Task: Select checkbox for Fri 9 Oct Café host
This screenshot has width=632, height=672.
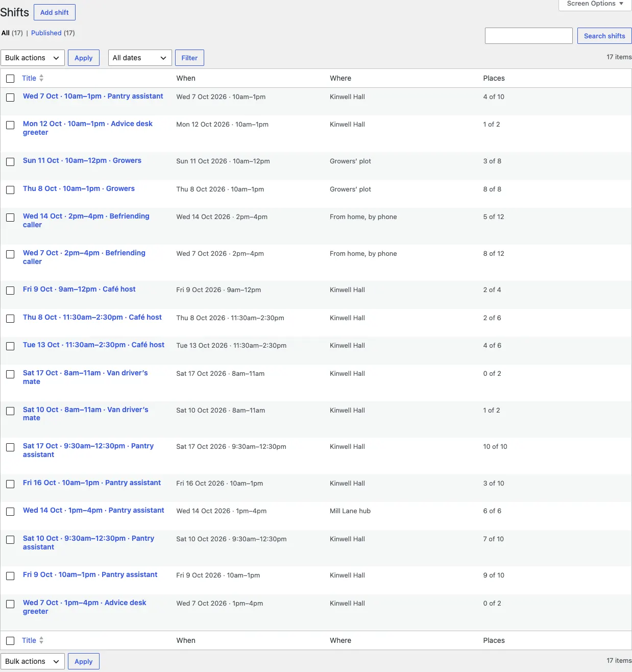Action: (x=10, y=291)
